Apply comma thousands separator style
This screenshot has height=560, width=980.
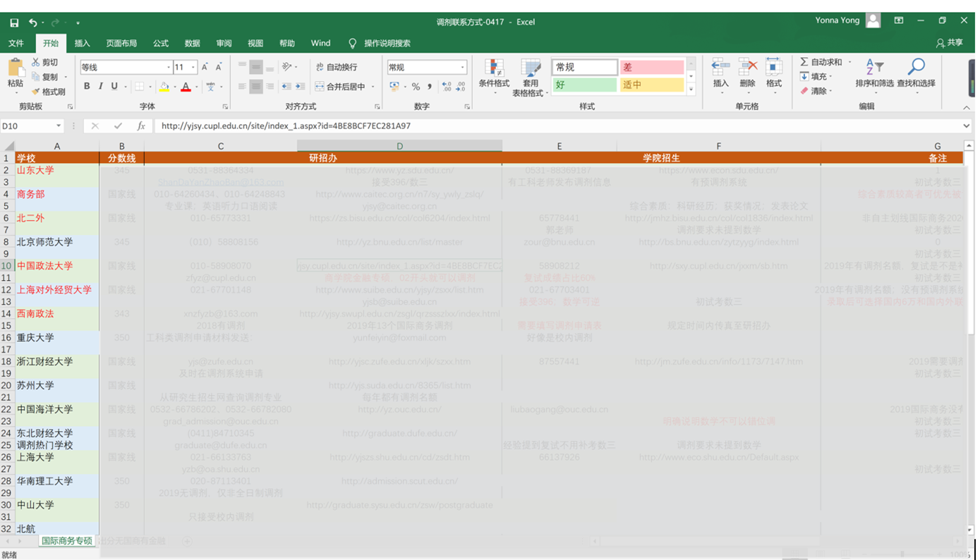click(x=429, y=87)
